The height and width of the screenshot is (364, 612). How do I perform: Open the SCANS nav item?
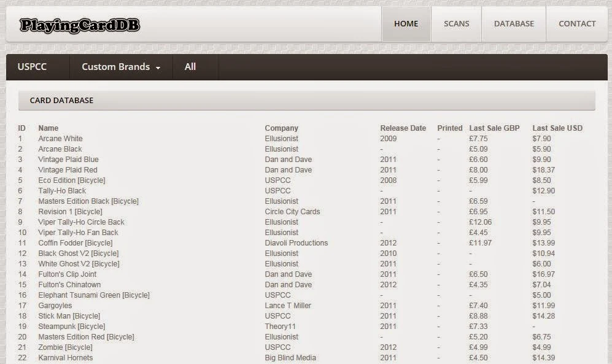coord(456,24)
